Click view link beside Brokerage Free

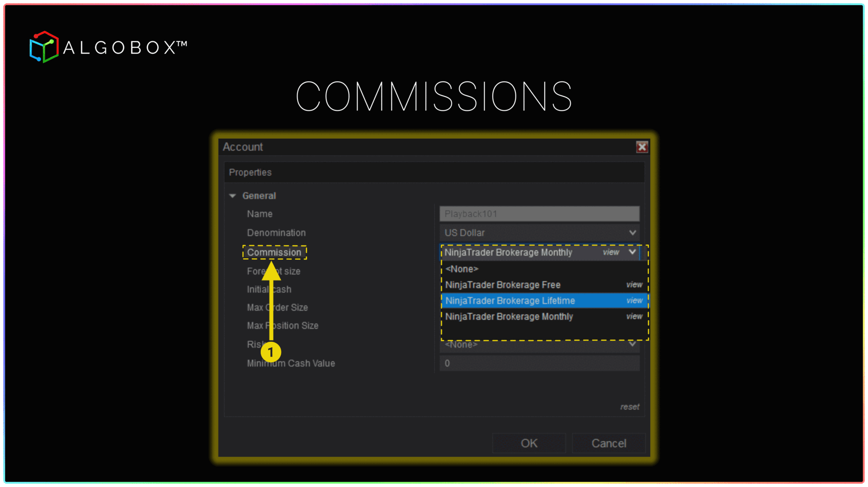coord(634,285)
